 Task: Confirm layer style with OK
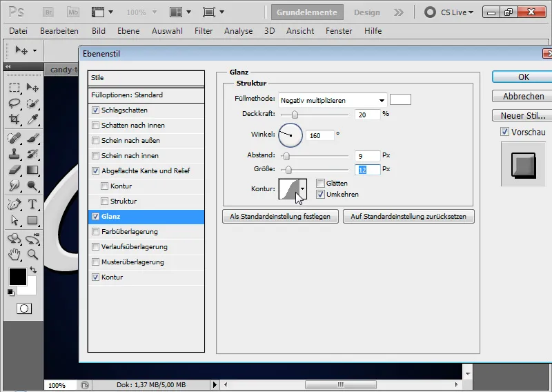pos(524,77)
